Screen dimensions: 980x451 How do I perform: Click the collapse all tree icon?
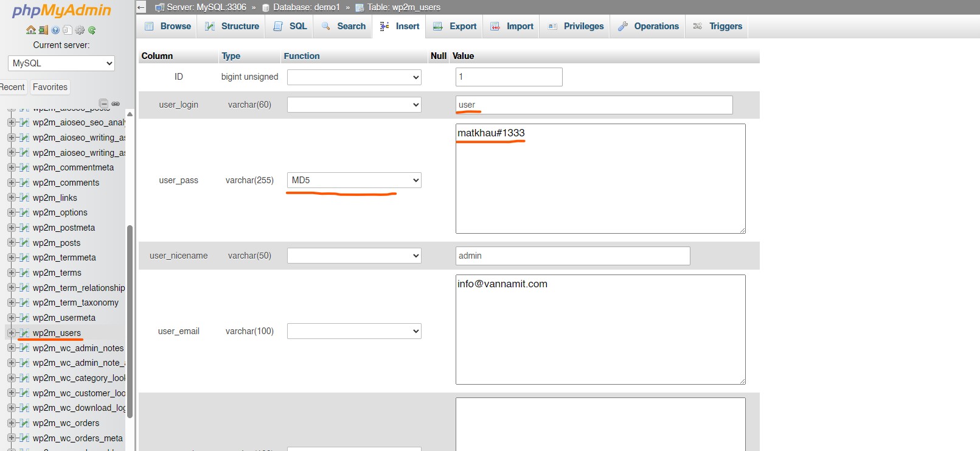pos(103,103)
